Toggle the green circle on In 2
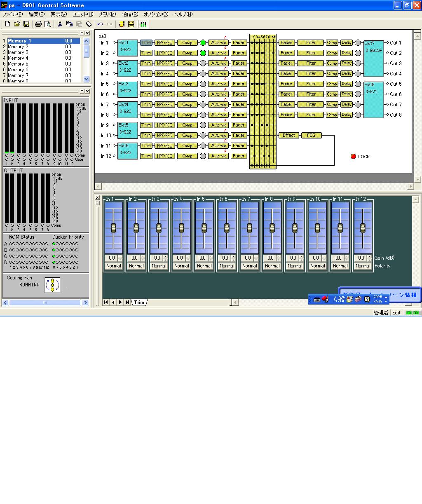This screenshot has height=504, width=422. point(203,53)
